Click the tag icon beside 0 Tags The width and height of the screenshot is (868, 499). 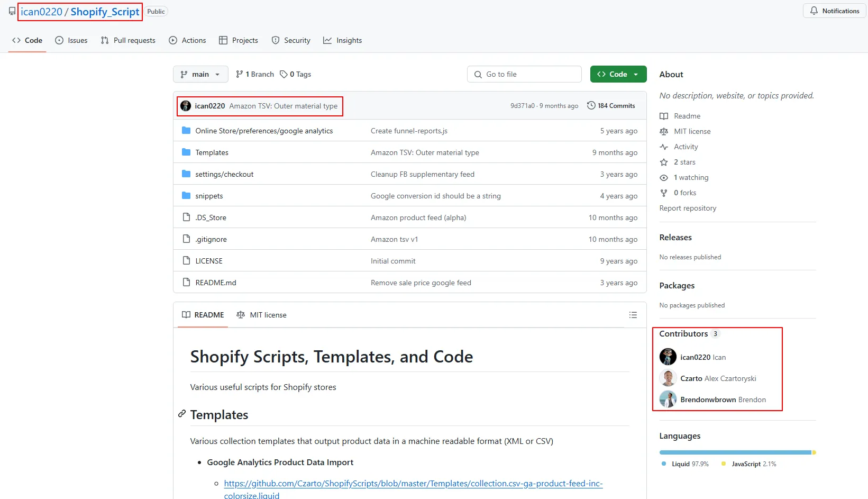coord(284,75)
